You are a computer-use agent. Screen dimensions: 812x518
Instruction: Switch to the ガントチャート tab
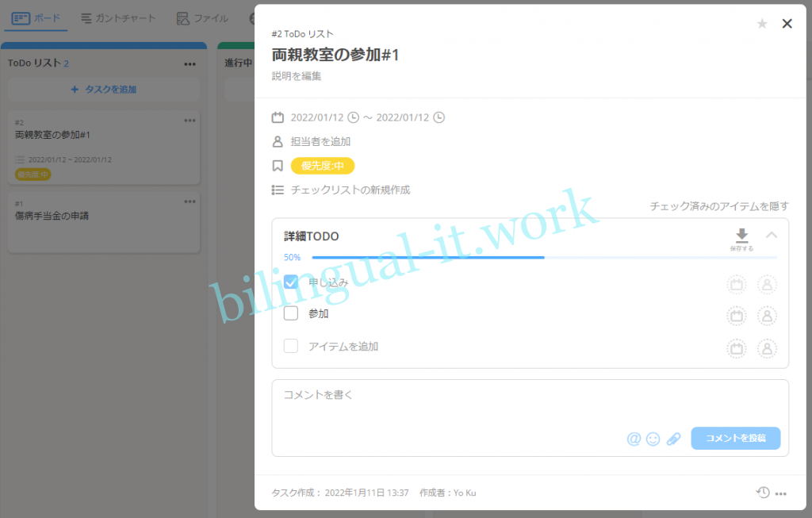point(118,18)
